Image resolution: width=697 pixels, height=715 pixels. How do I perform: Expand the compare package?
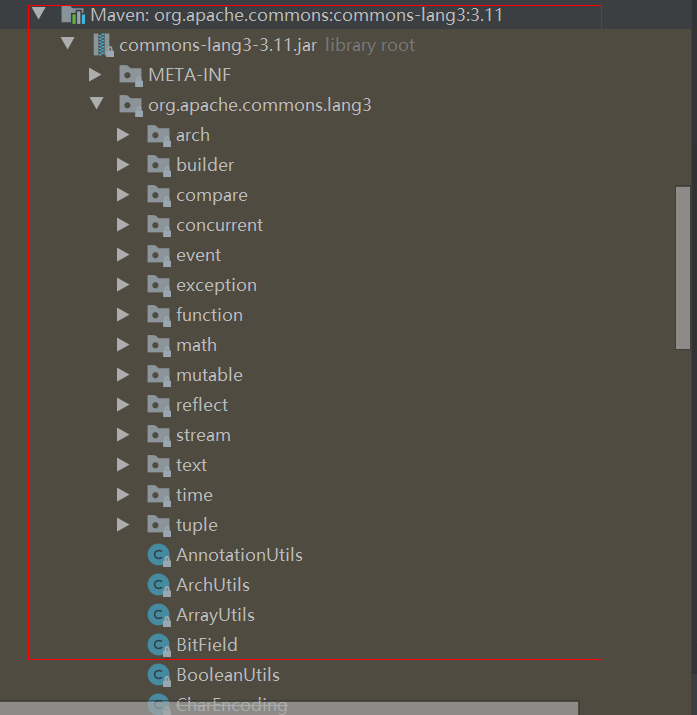[123, 195]
